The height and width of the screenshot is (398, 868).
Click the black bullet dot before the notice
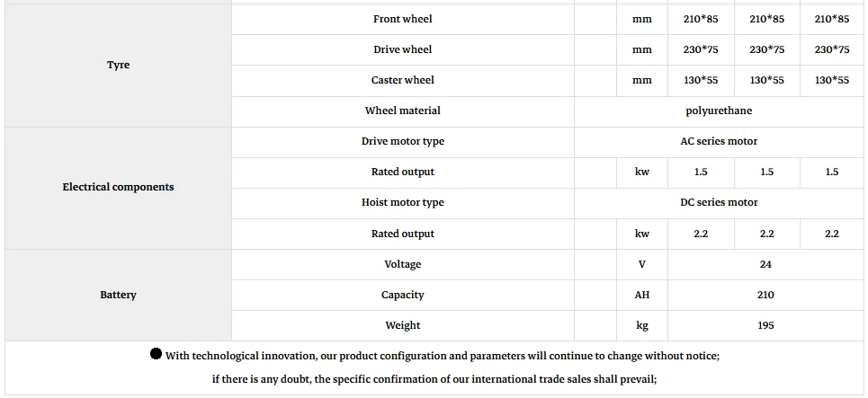157,354
